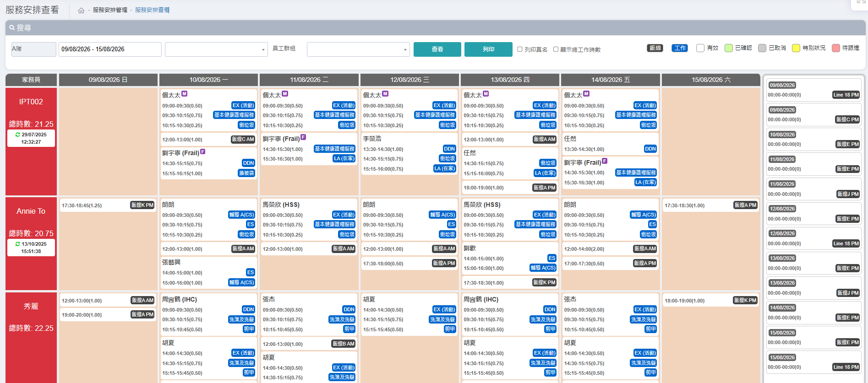The image size is (868, 383).
Task: Click the 家務員 column header
Action: 31,80
